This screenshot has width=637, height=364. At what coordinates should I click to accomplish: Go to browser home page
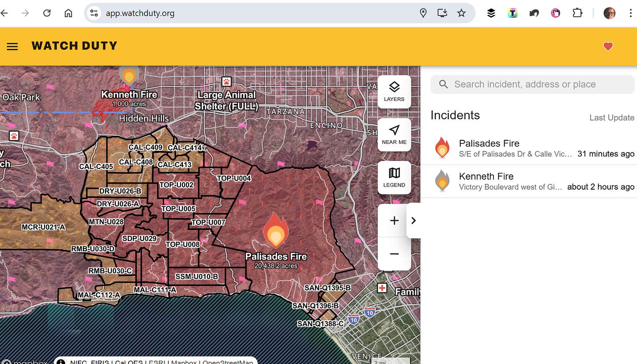tap(68, 13)
